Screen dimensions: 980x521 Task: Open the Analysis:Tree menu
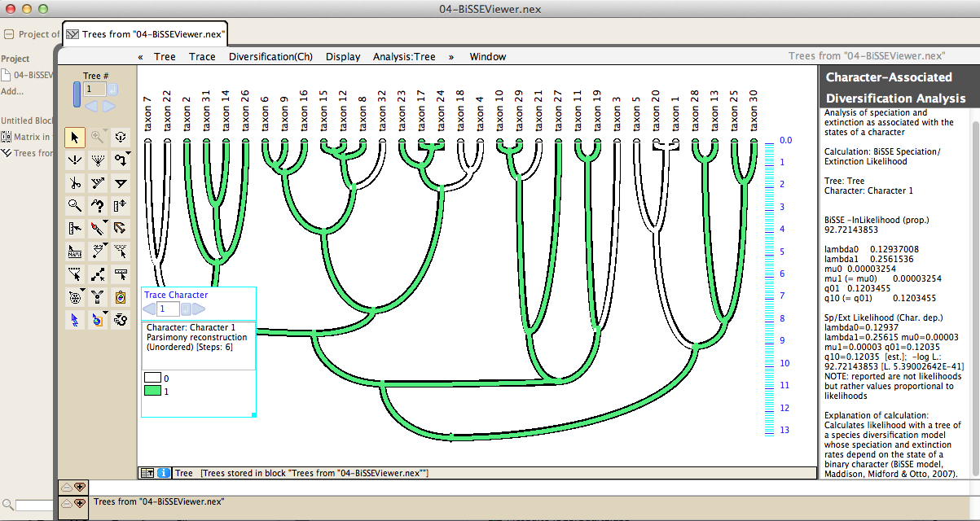click(x=404, y=57)
